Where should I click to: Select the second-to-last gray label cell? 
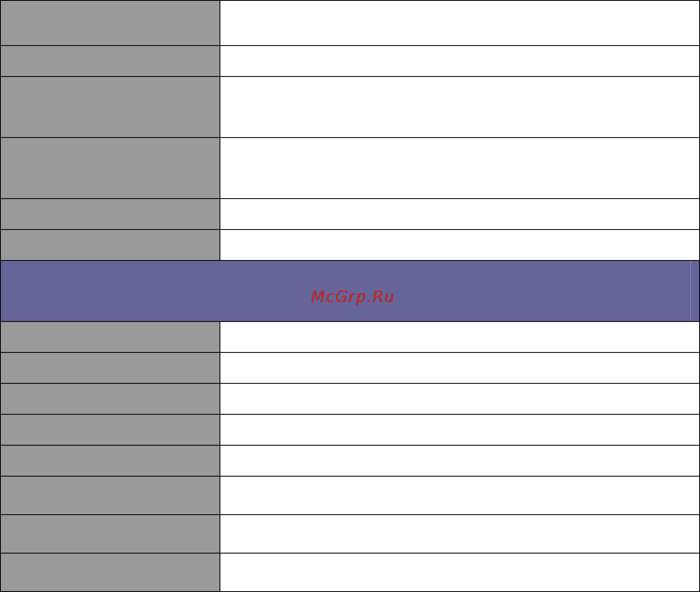(110, 534)
